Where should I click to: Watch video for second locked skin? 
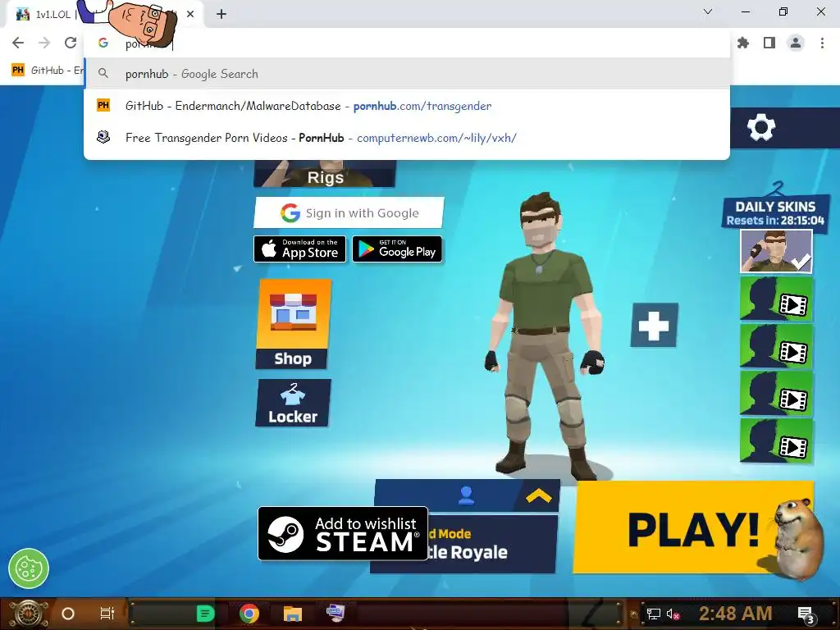[x=776, y=347]
